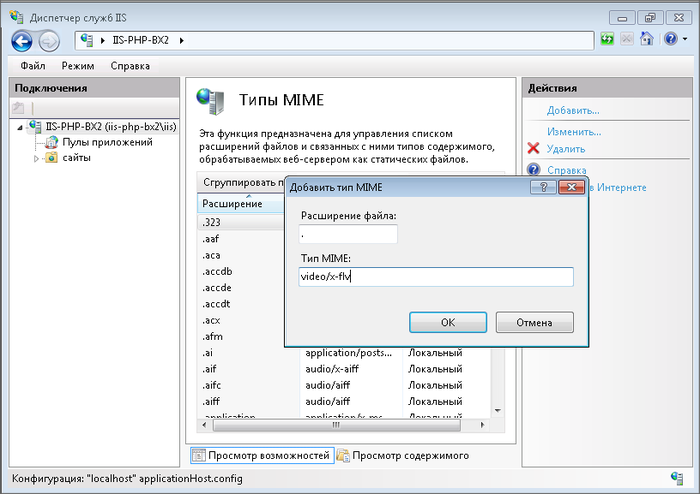Click the Тип MIME input field
The image size is (700, 494).
coord(436,277)
